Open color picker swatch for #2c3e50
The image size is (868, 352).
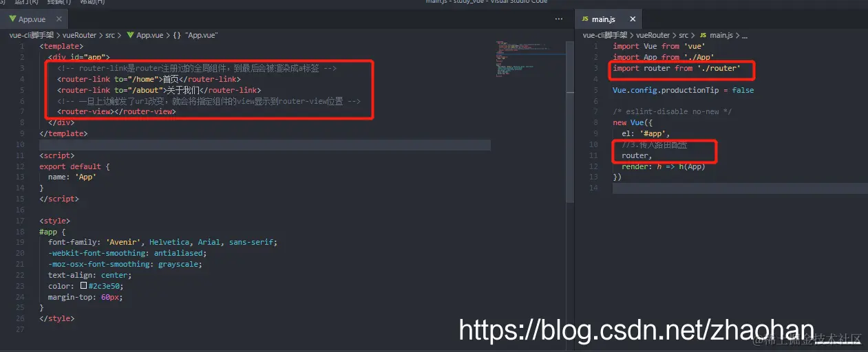pyautogui.click(x=84, y=286)
